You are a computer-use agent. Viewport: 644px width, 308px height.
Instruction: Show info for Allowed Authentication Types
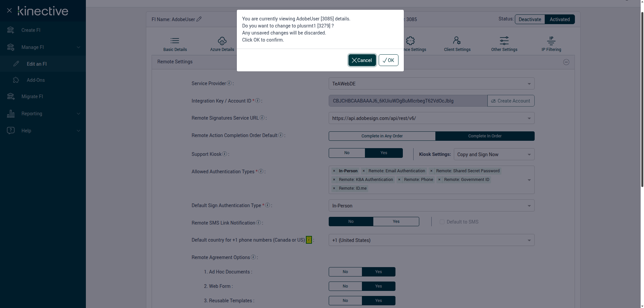(261, 171)
